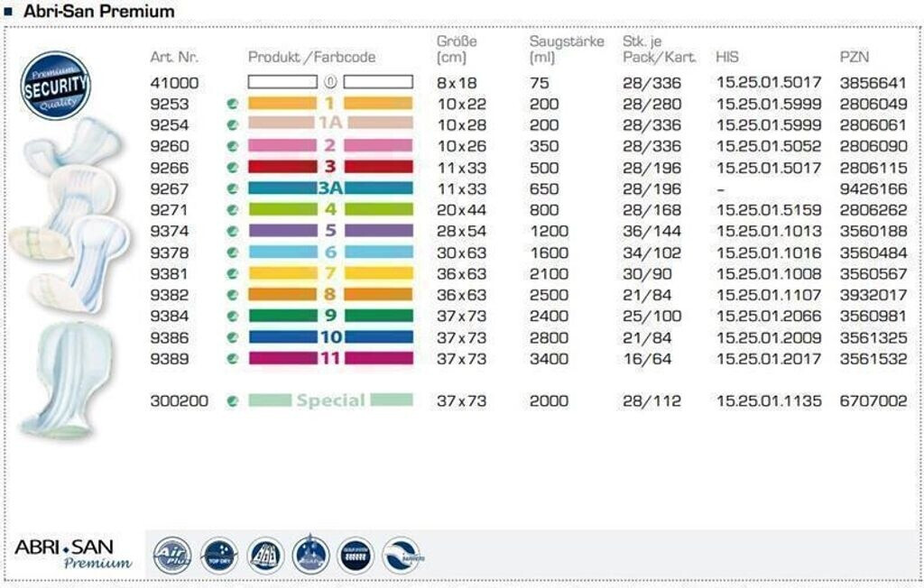Click the green eco icon beside article 9389
The image size is (924, 588).
[233, 358]
